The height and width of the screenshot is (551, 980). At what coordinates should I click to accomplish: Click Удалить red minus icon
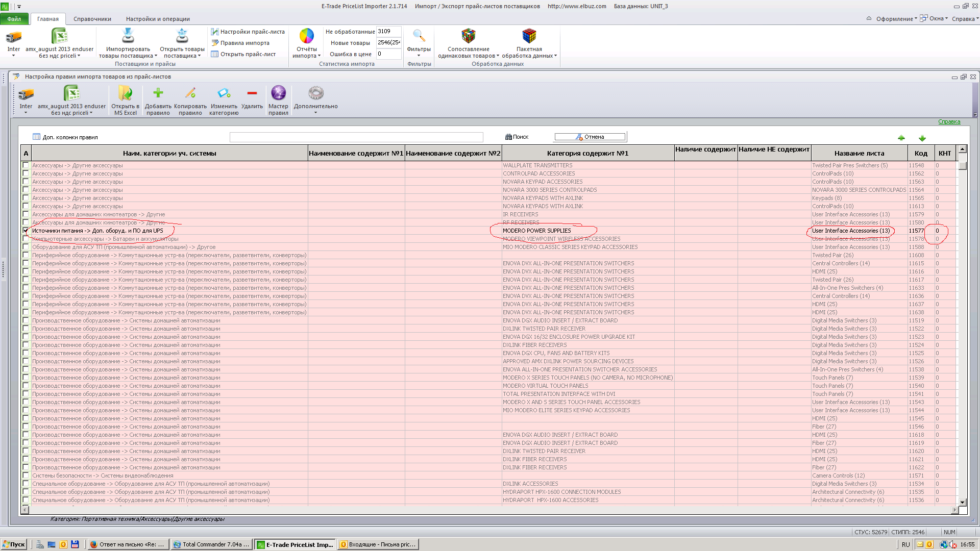252,93
